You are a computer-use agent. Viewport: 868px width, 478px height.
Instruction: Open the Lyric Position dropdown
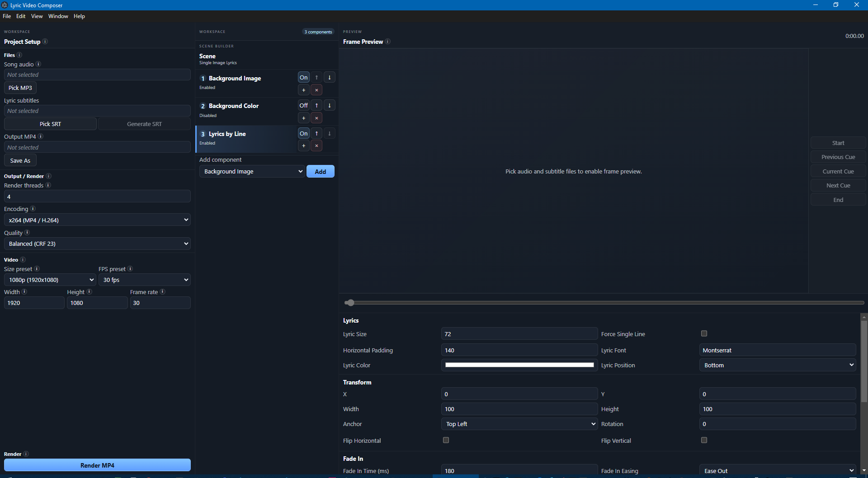click(x=777, y=365)
